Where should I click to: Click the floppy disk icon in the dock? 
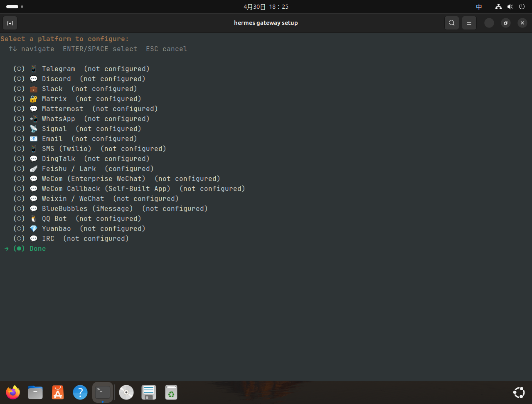149,392
